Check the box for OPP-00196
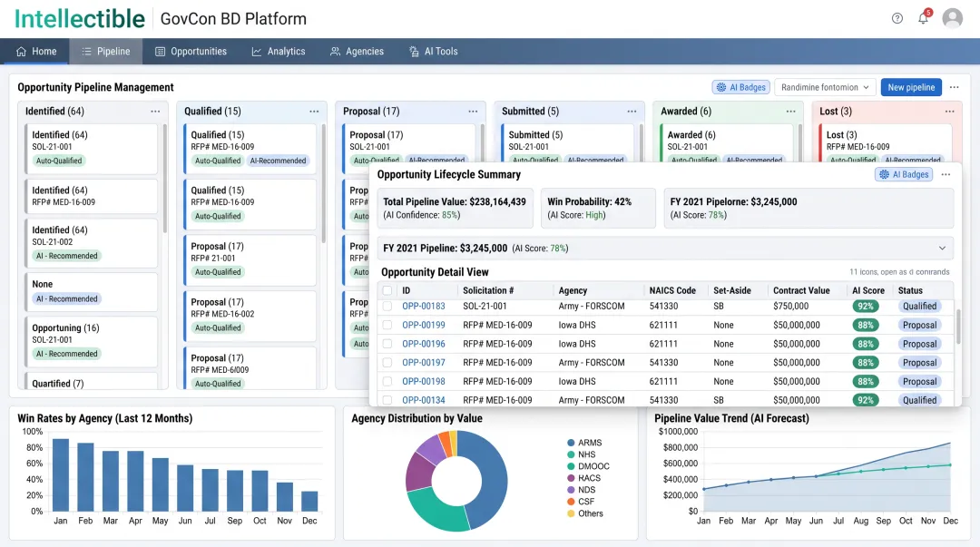Screen dimensions: 980x547 point(387,344)
